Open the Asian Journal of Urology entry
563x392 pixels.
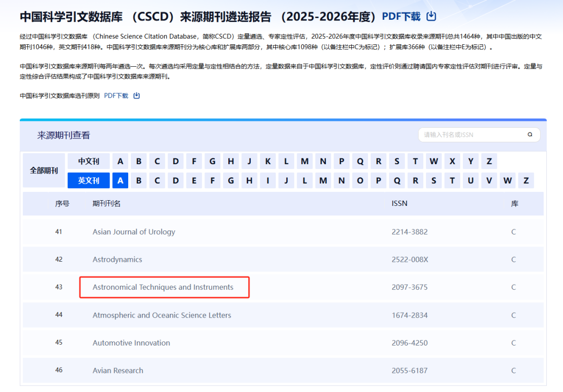coord(133,232)
